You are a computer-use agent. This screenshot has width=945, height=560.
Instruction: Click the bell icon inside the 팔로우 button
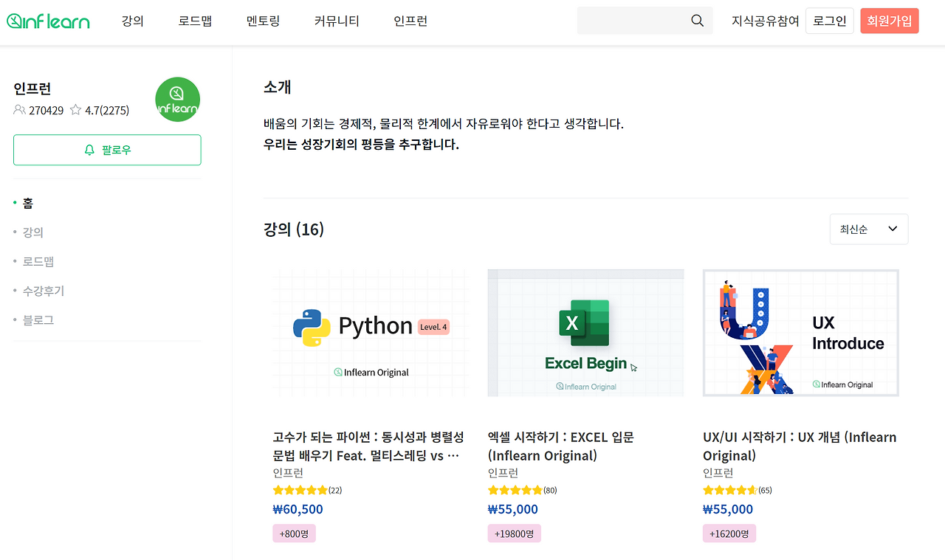[89, 149]
